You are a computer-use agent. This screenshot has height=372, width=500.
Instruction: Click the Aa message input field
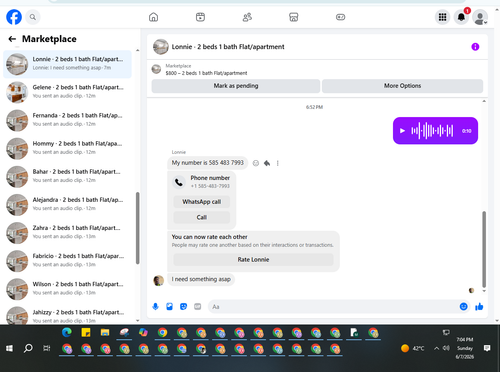click(333, 306)
